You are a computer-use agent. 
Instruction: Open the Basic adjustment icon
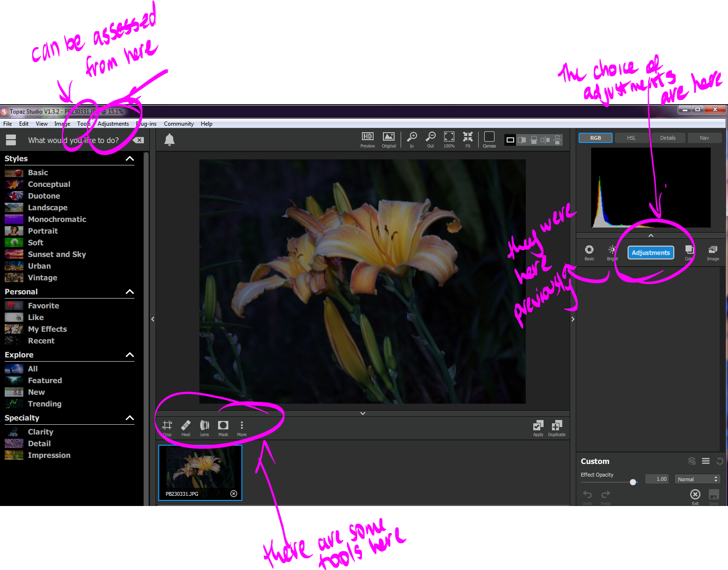click(x=589, y=252)
